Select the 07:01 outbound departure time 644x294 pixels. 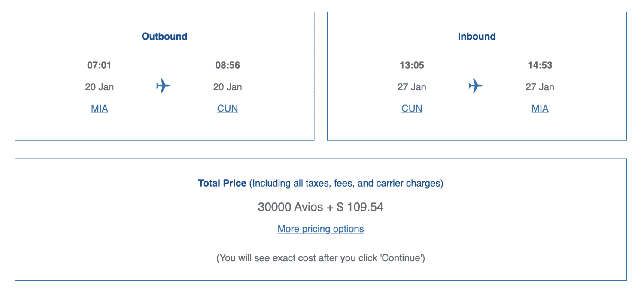tap(99, 65)
